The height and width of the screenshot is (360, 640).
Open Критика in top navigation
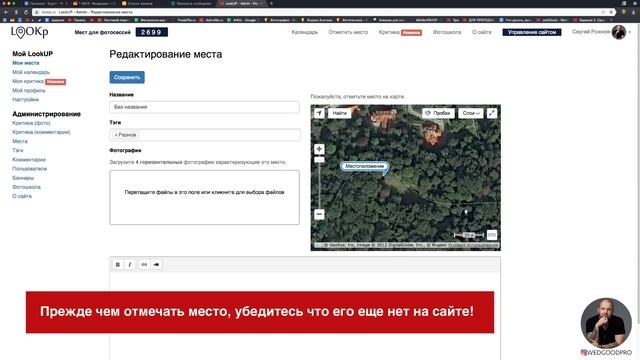coord(389,32)
